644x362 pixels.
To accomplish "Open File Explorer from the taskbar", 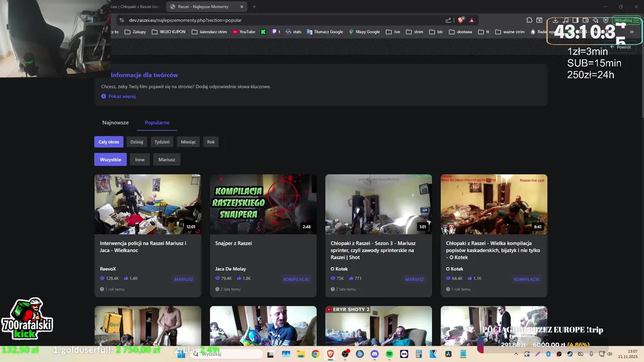I will coord(300,354).
